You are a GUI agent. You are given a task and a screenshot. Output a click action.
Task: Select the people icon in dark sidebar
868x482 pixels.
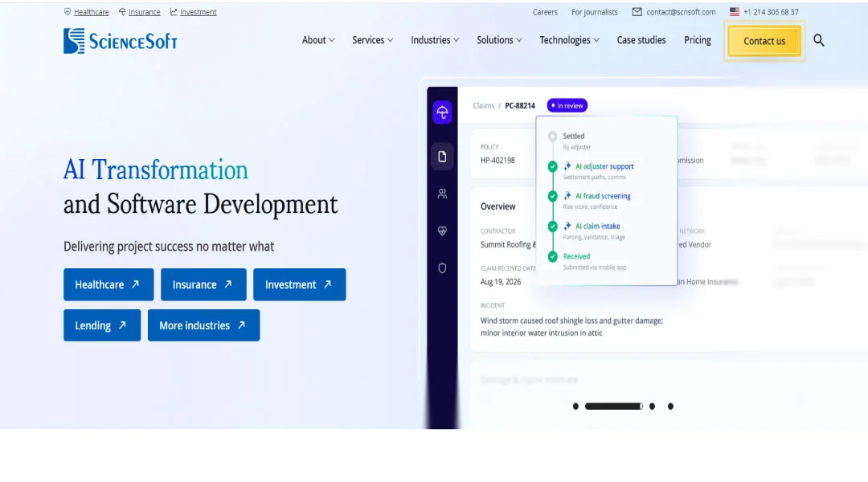[x=442, y=194]
